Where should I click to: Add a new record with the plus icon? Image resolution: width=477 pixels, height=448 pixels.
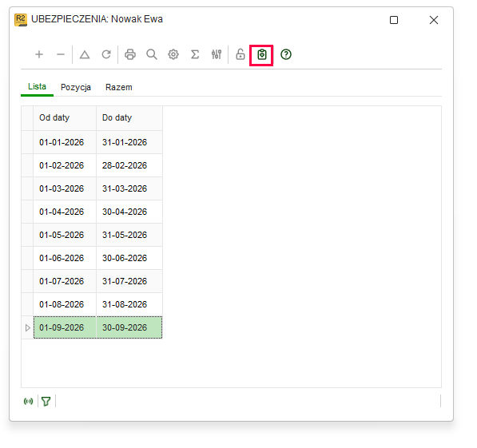[x=39, y=55]
